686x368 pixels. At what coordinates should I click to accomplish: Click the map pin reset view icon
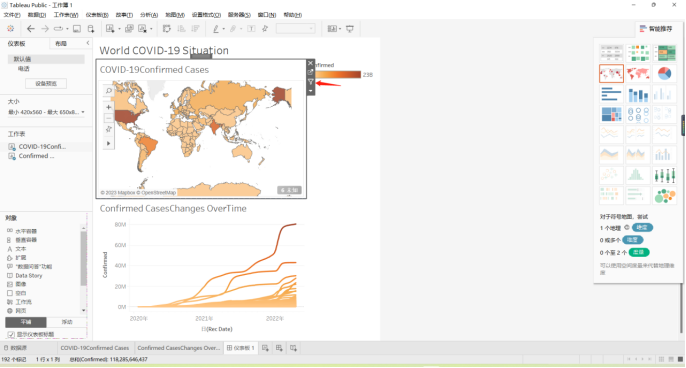(108, 129)
